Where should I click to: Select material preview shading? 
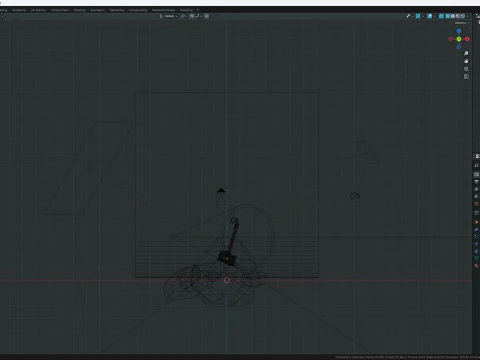[458, 16]
